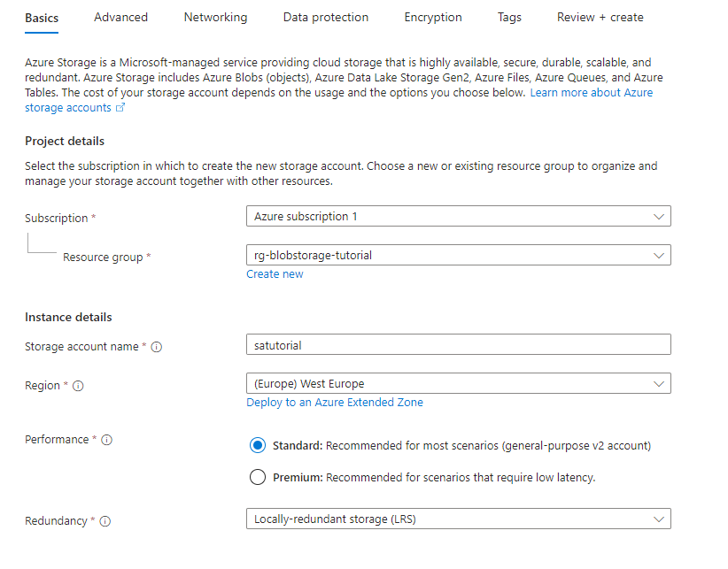
Task: Select the Standard performance radio button
Action: [x=258, y=446]
